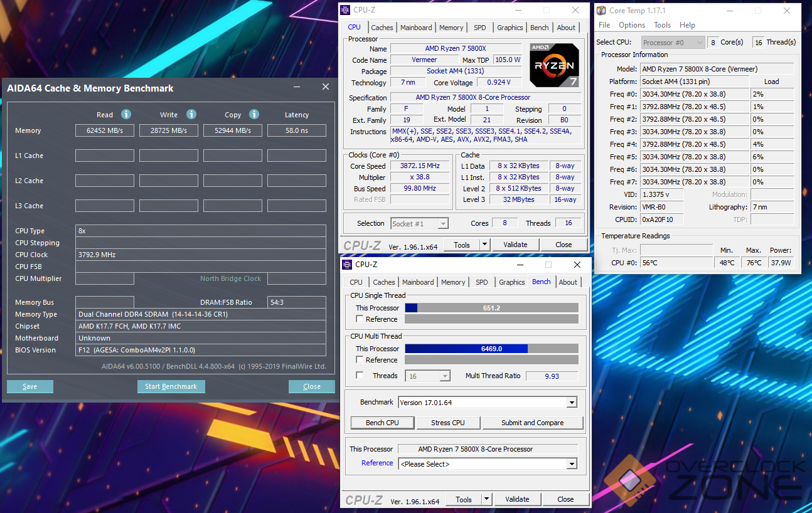
Task: Click the Copy info icon in AIDA64
Action: 254,114
